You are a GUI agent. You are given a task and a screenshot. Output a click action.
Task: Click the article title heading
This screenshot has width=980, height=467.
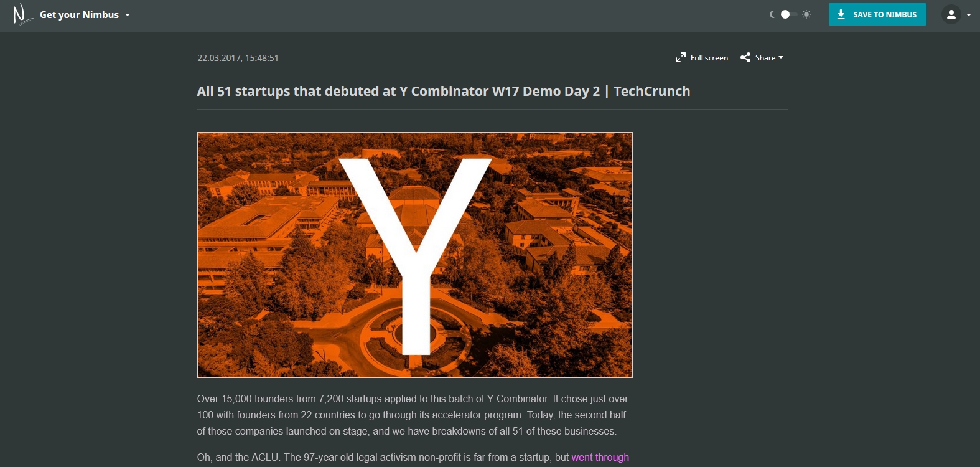click(x=444, y=91)
